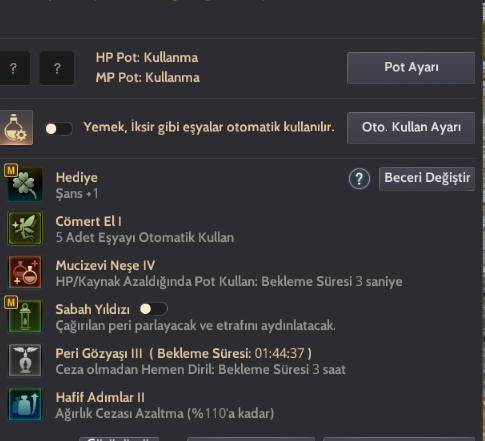Click the HP Pot: Kullanma label
Image resolution: width=485 pixels, height=441 pixels.
147,58
